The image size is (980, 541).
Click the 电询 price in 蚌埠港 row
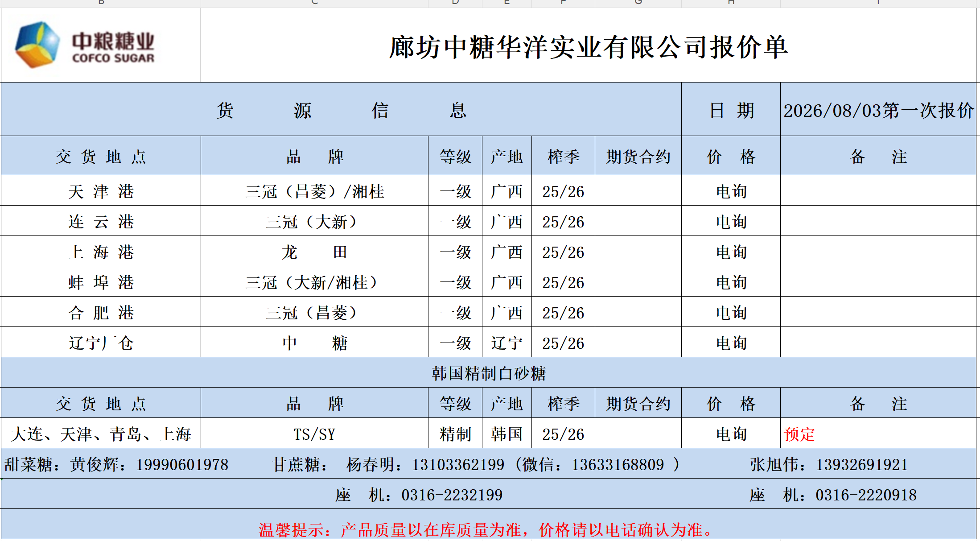(x=731, y=282)
